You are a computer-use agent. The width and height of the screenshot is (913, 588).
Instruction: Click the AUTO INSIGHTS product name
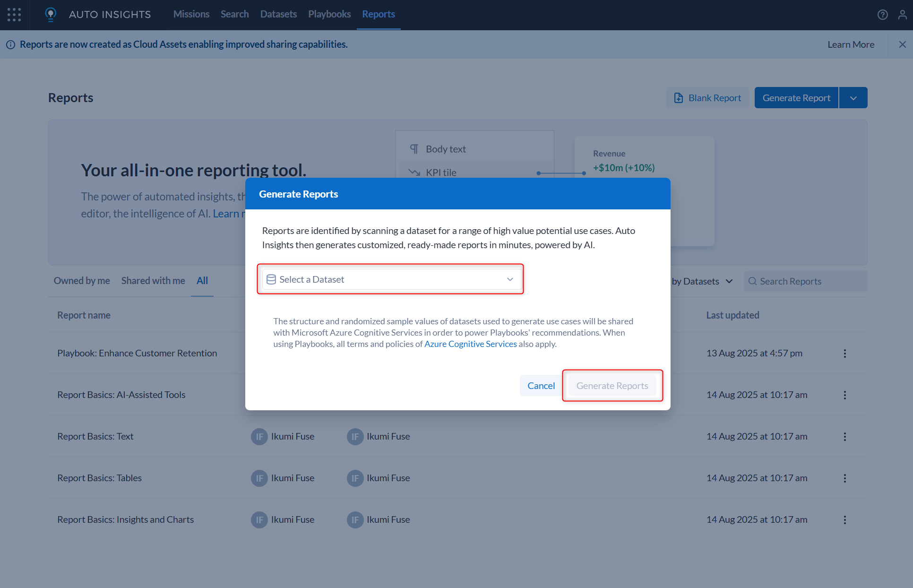click(110, 15)
